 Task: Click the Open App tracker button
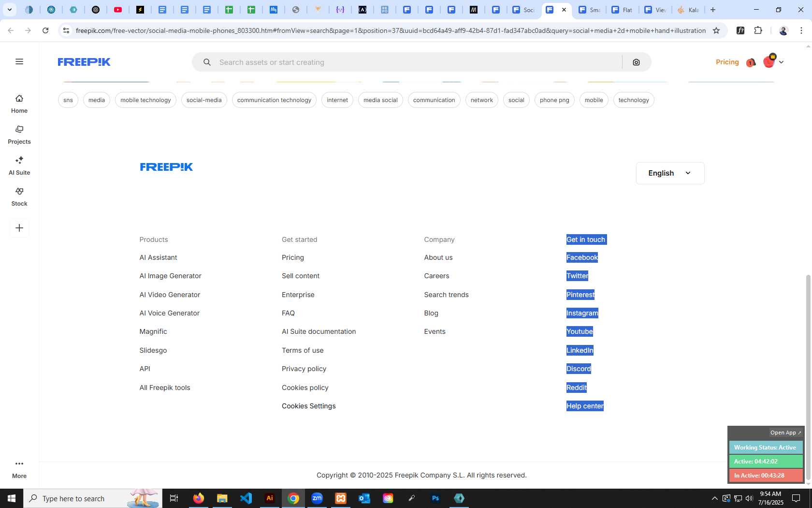pos(785,433)
